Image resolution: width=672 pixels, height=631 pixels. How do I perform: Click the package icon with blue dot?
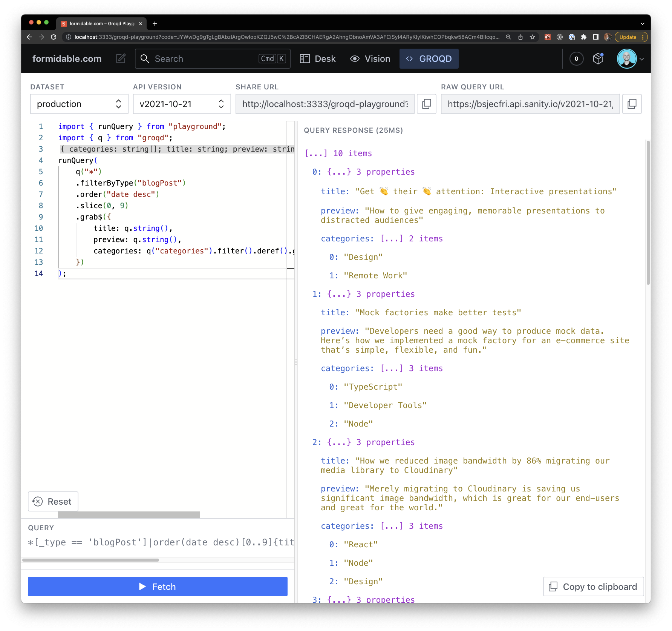click(x=598, y=58)
